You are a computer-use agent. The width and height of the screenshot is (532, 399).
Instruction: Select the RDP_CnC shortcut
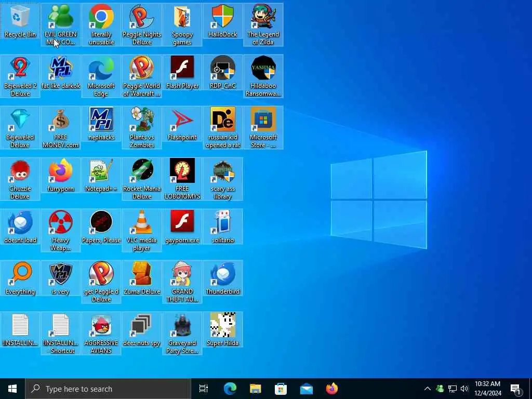coord(222,73)
